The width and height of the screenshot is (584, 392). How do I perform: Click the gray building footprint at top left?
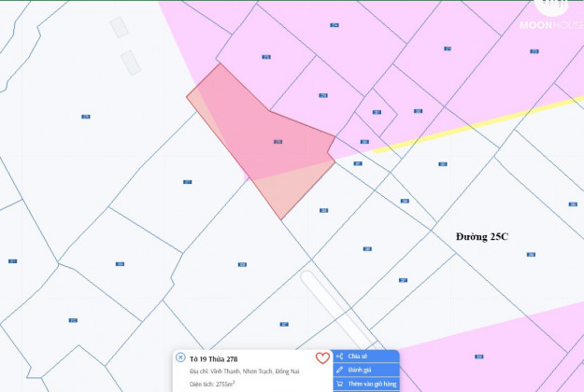(x=120, y=28)
